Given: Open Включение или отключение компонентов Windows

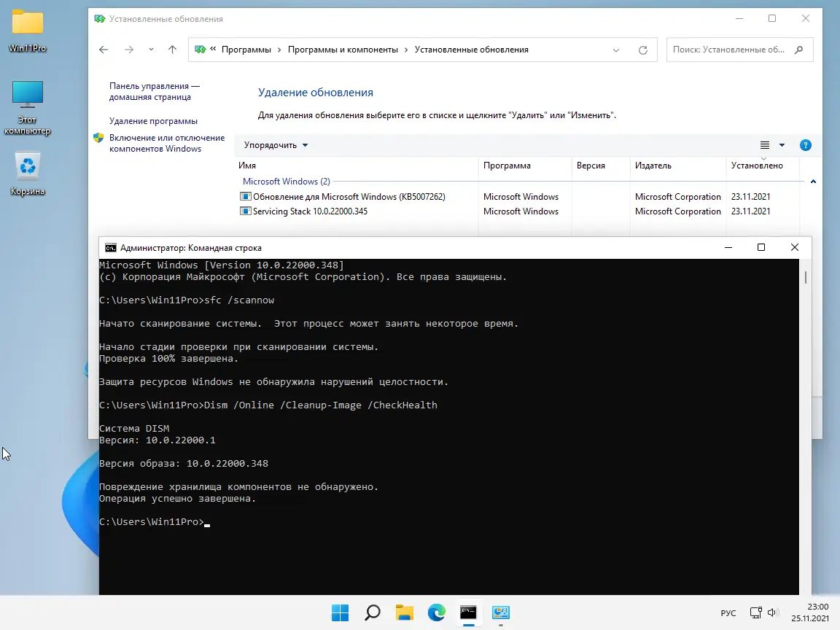Looking at the screenshot, I should 168,143.
